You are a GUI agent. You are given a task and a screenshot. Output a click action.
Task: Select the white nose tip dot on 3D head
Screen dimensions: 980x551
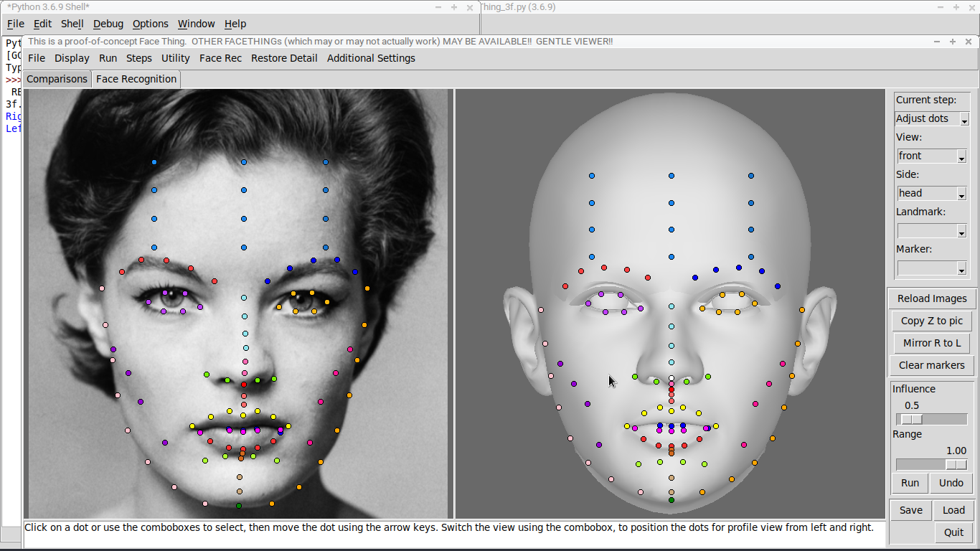coord(672,378)
